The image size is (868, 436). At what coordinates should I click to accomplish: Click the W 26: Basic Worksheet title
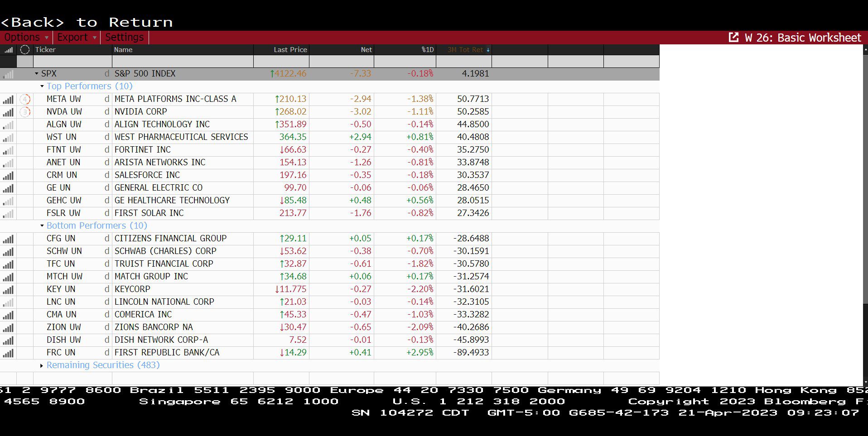[803, 38]
